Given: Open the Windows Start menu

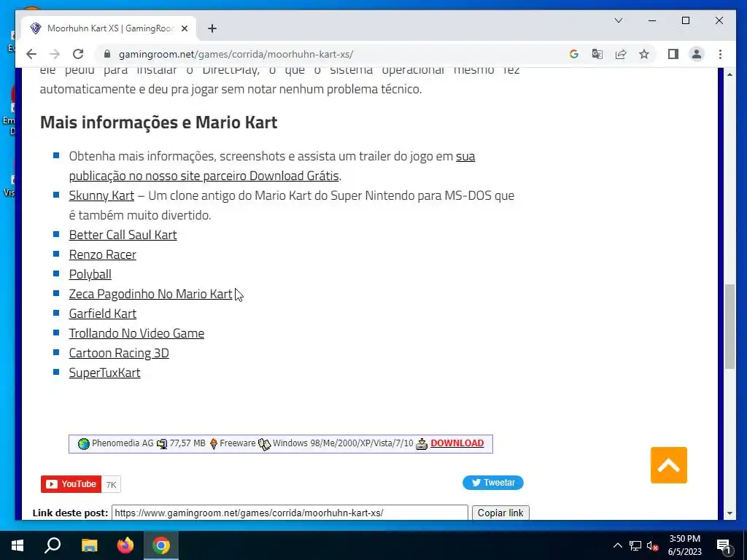Looking at the screenshot, I should tap(18, 545).
